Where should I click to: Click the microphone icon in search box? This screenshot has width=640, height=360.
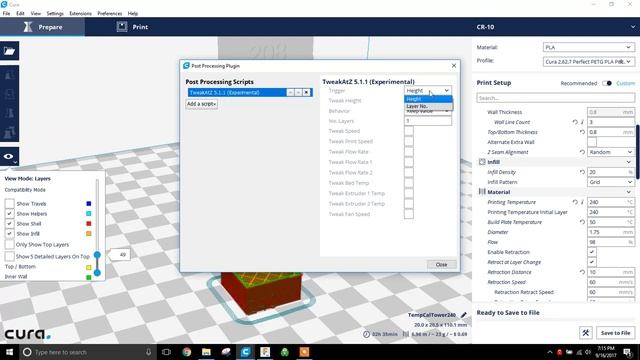pos(149,352)
